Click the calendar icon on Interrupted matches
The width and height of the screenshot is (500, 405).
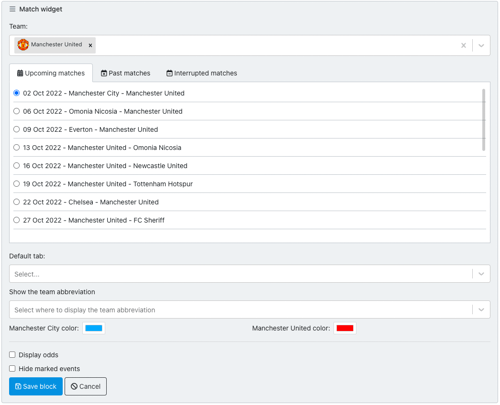point(169,73)
